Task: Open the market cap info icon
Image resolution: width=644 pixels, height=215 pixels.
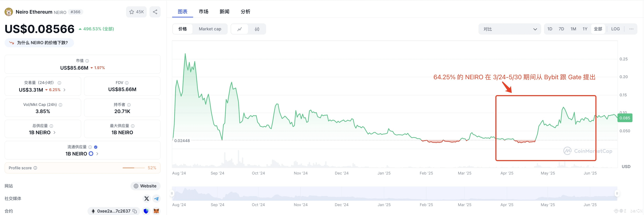Action: (87, 61)
